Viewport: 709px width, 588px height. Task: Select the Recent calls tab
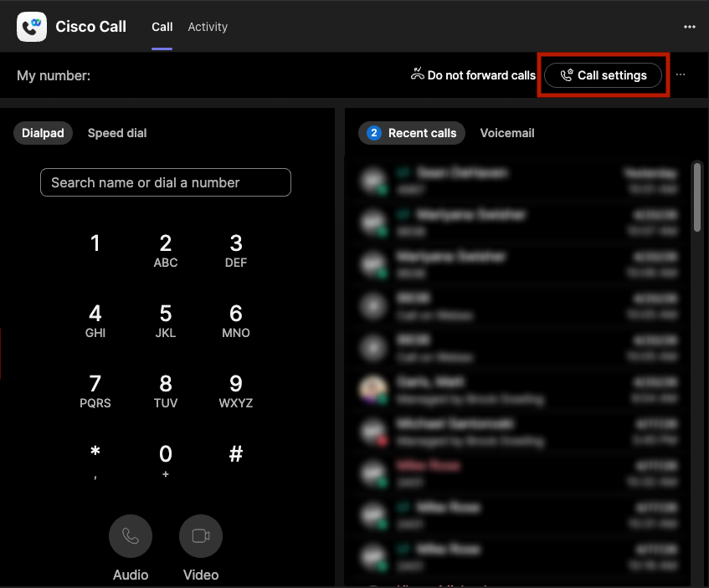click(x=412, y=133)
